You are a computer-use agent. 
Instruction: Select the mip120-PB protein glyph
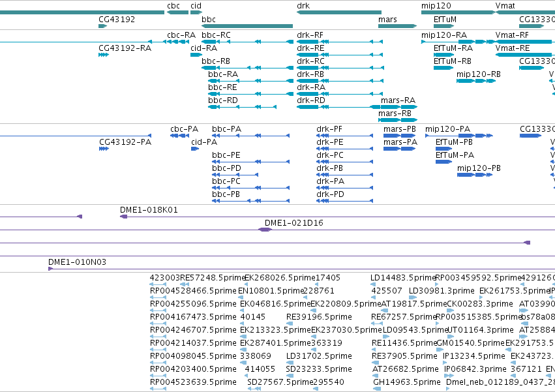coord(475,175)
